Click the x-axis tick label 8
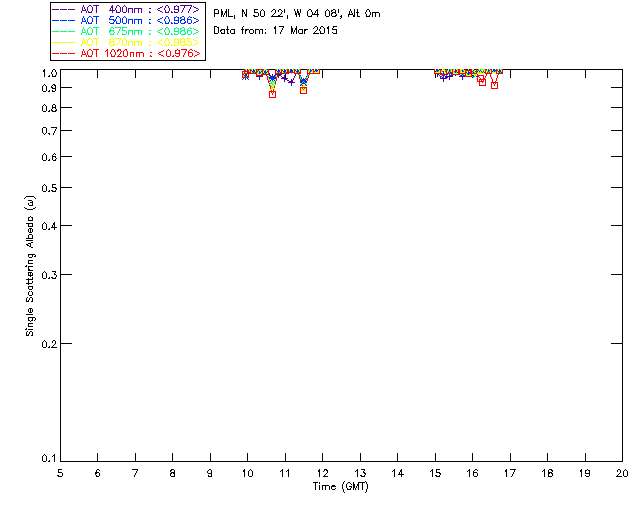640x512 pixels. 173,474
